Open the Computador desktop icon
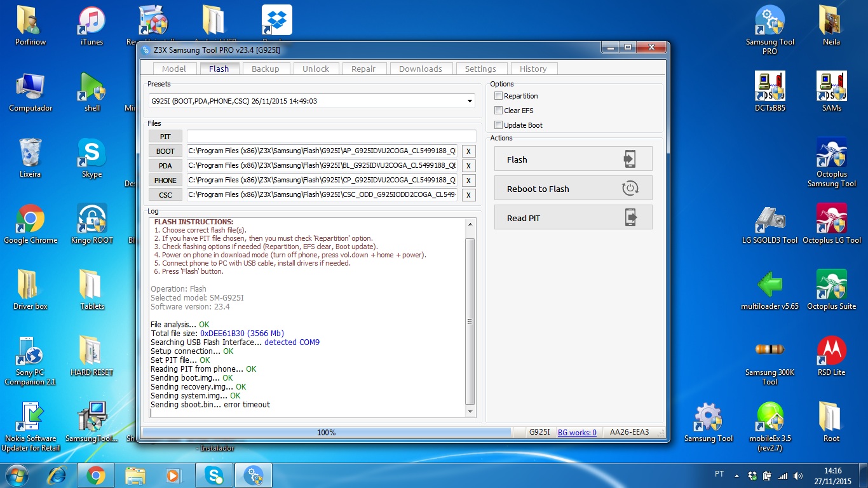The height and width of the screenshot is (488, 868). (31, 92)
